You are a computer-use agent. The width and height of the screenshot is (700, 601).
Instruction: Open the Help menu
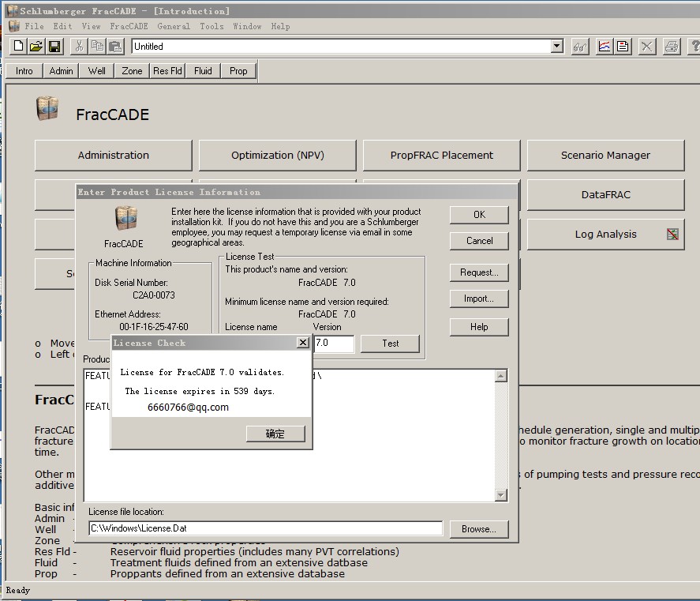coord(280,26)
